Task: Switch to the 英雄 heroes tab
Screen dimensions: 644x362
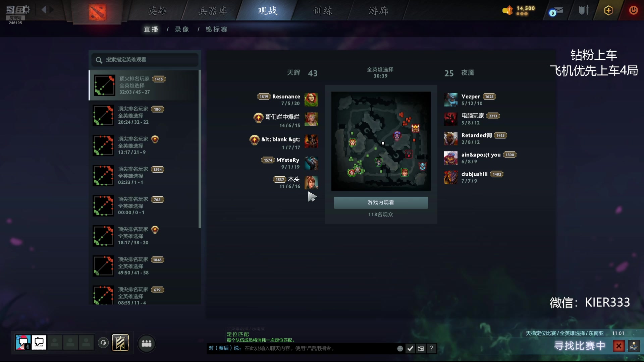Action: (158, 11)
